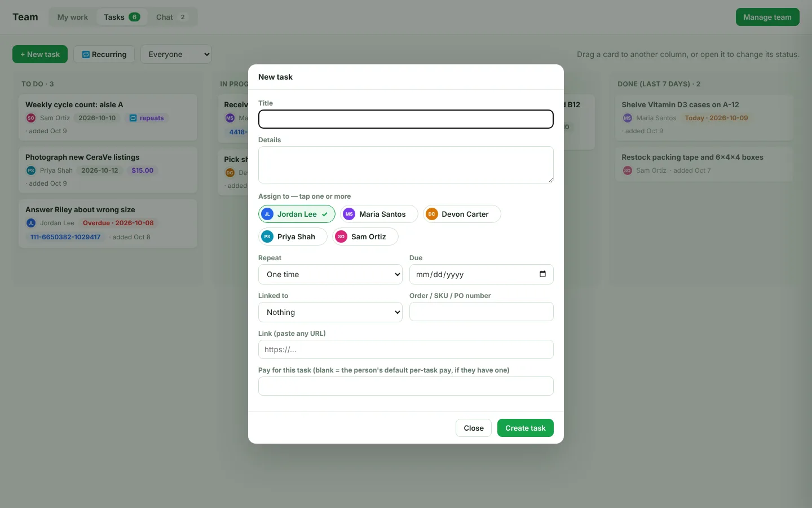Click the Create task button

pos(526,428)
